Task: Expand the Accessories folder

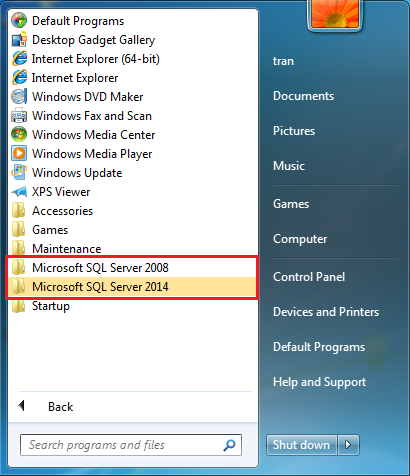Action: (x=132, y=211)
